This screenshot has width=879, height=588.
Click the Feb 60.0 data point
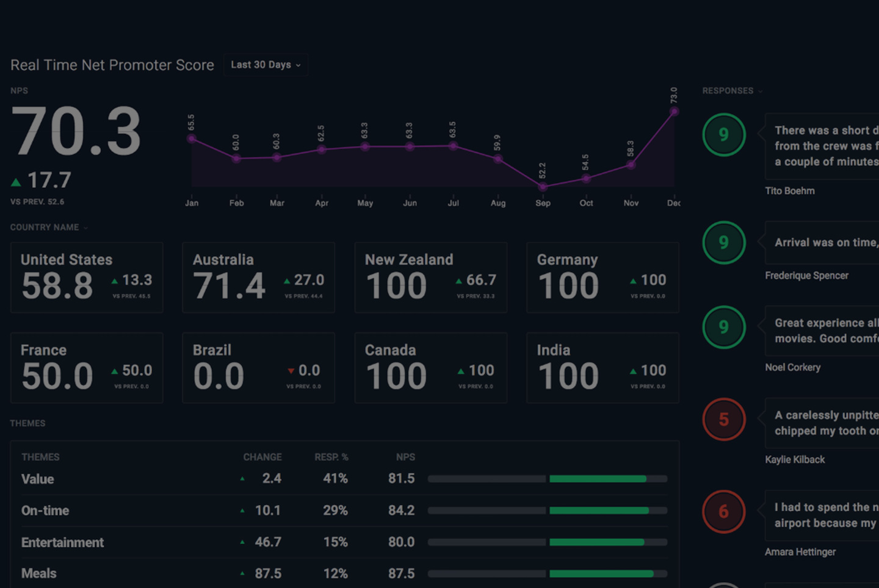pyautogui.click(x=236, y=159)
